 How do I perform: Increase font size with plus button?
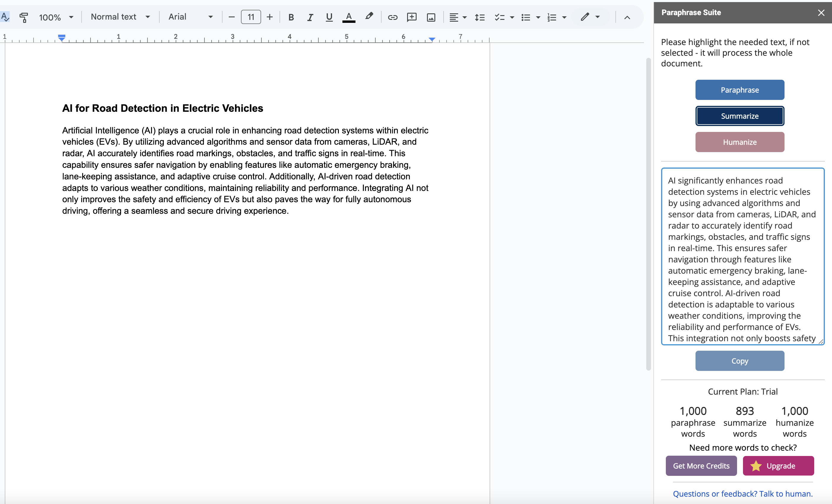(269, 17)
